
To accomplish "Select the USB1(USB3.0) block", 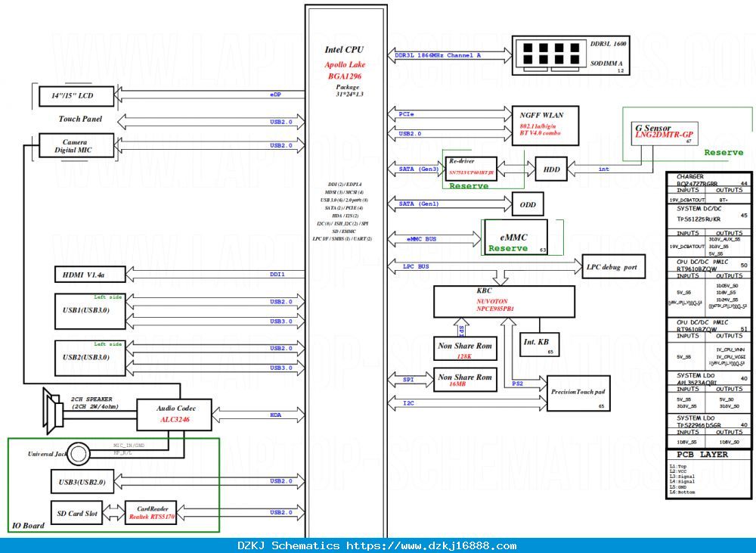I will pyautogui.click(x=90, y=311).
